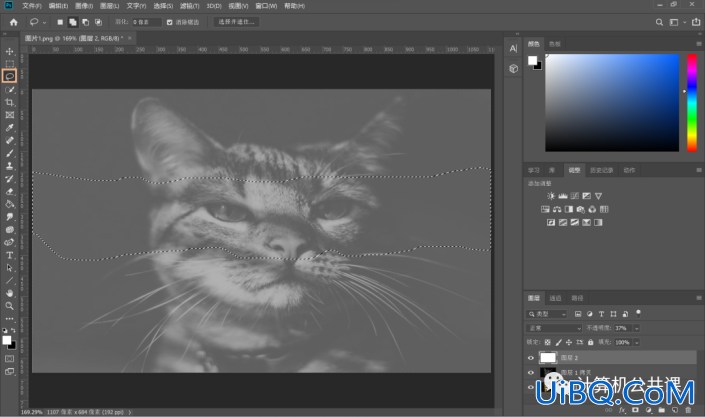705x417 pixels.
Task: Click inside the color picker field
Action: click(612, 103)
